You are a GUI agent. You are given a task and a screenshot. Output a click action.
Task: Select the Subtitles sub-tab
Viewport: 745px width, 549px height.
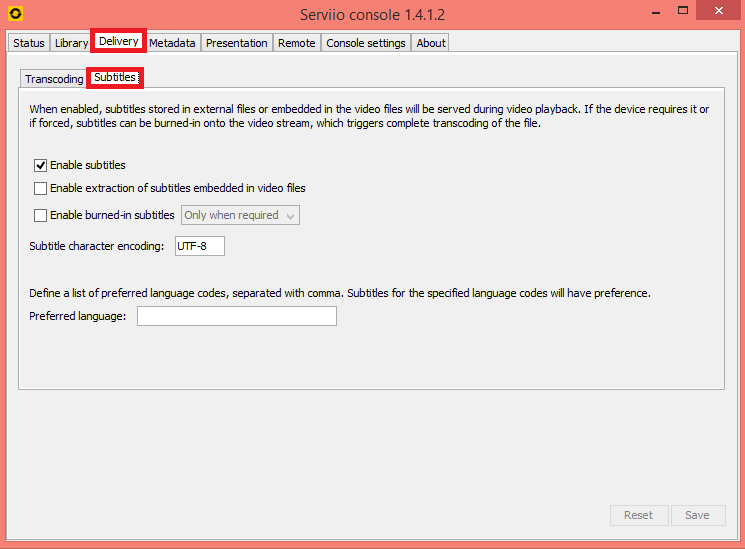(115, 78)
